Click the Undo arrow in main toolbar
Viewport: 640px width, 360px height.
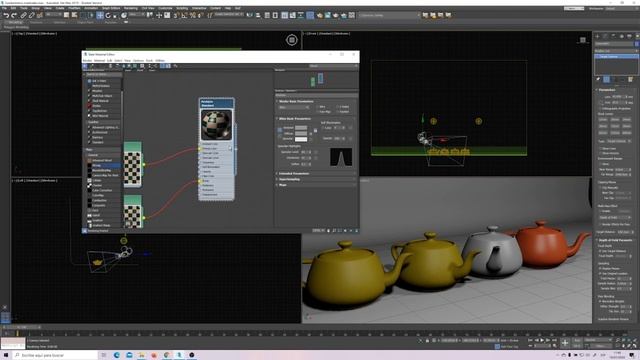click(7, 16)
